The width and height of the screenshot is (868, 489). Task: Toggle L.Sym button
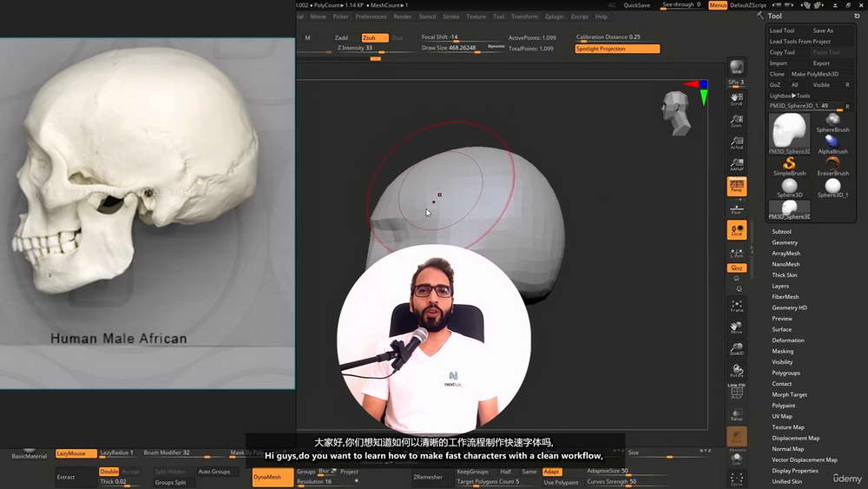736,253
